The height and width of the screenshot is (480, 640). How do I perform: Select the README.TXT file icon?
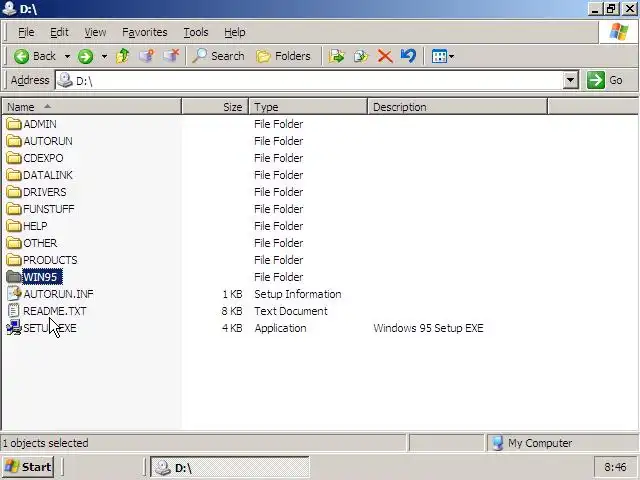click(x=14, y=311)
